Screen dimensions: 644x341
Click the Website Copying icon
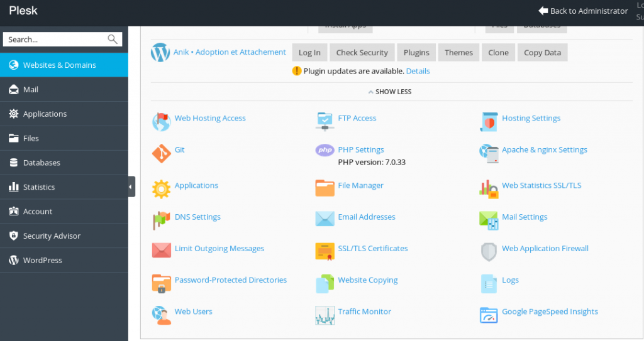[325, 284]
